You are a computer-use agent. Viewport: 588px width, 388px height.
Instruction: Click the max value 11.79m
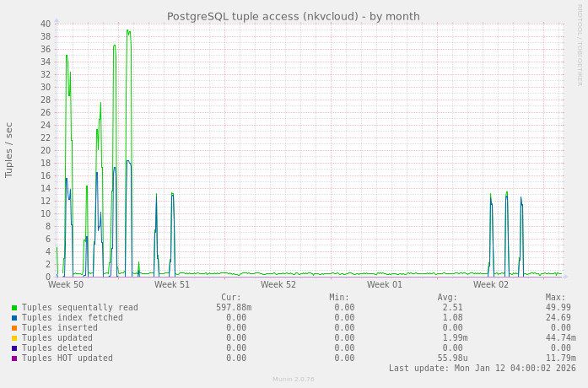coord(561,358)
